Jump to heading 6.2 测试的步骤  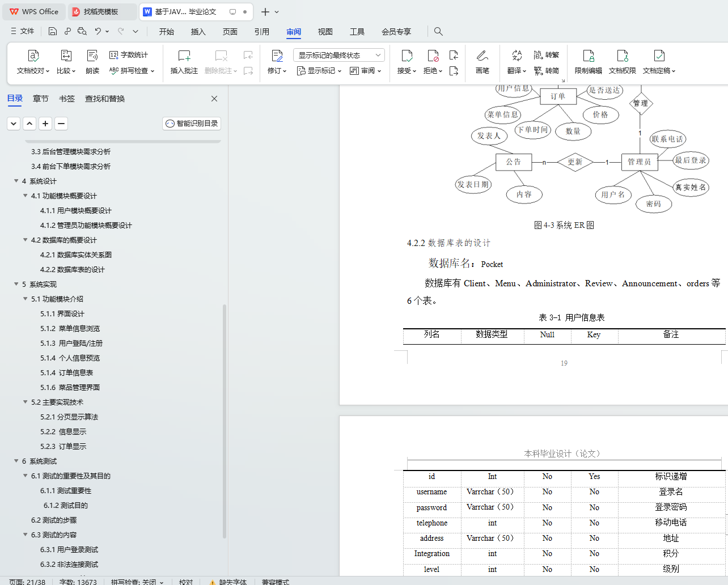[54, 520]
